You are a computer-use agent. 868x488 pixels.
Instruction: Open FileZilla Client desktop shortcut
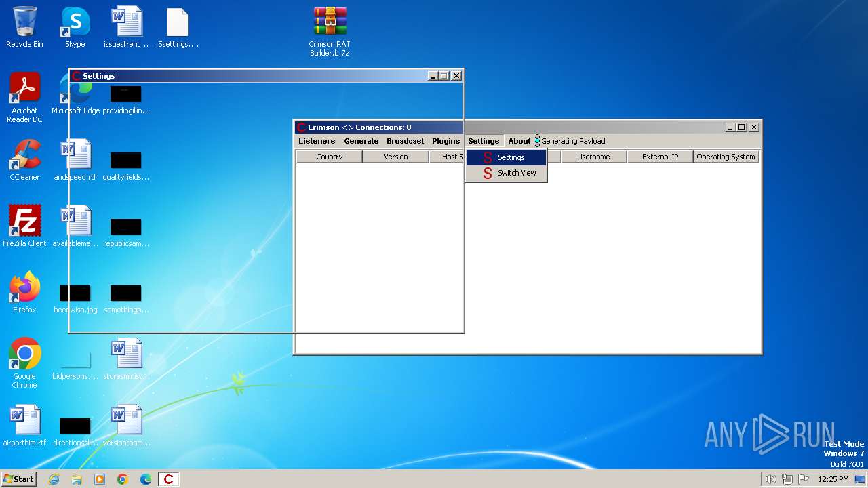point(24,226)
